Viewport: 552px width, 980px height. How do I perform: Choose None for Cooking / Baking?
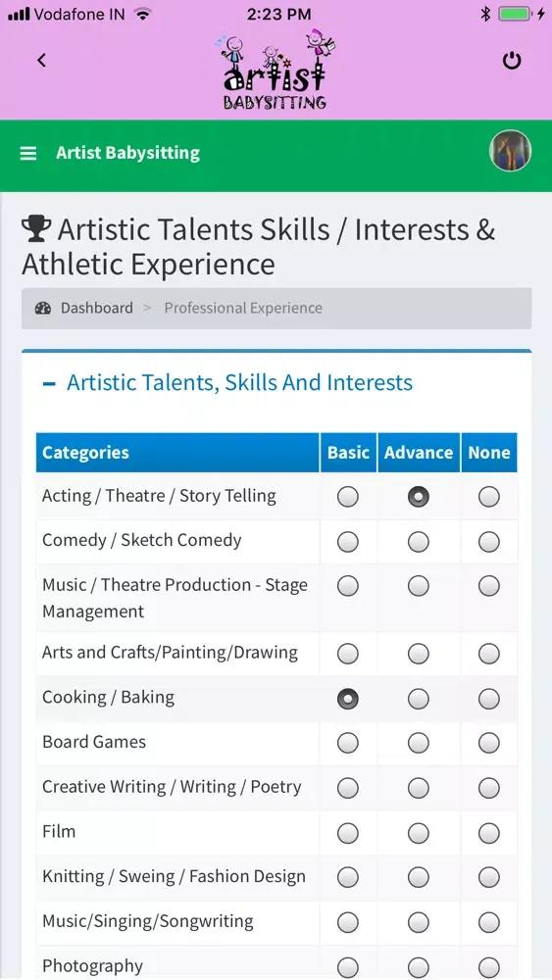click(x=489, y=699)
